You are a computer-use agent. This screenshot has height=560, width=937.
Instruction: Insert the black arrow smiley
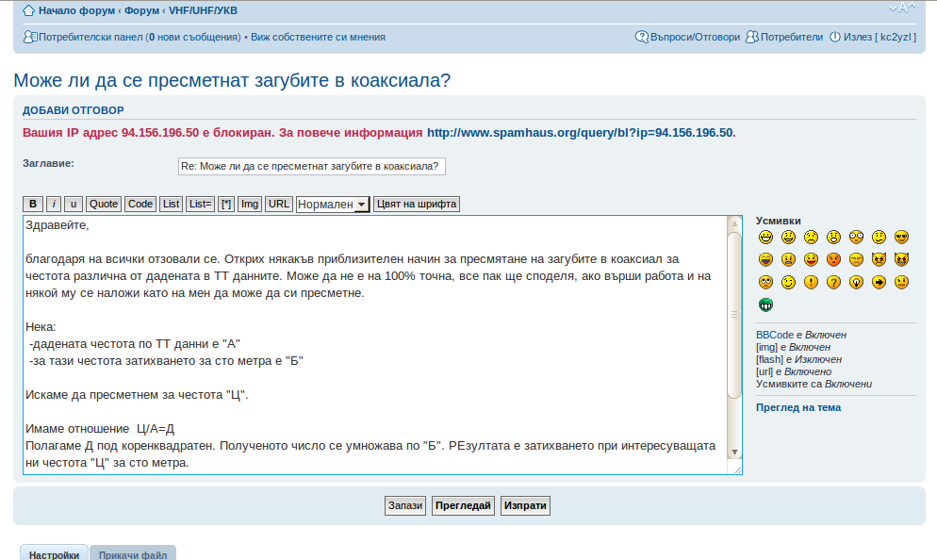(879, 282)
